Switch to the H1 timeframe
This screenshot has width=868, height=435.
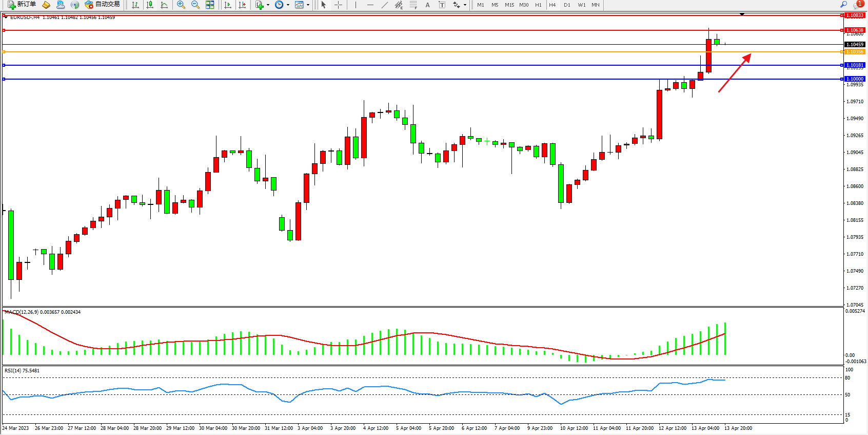538,5
